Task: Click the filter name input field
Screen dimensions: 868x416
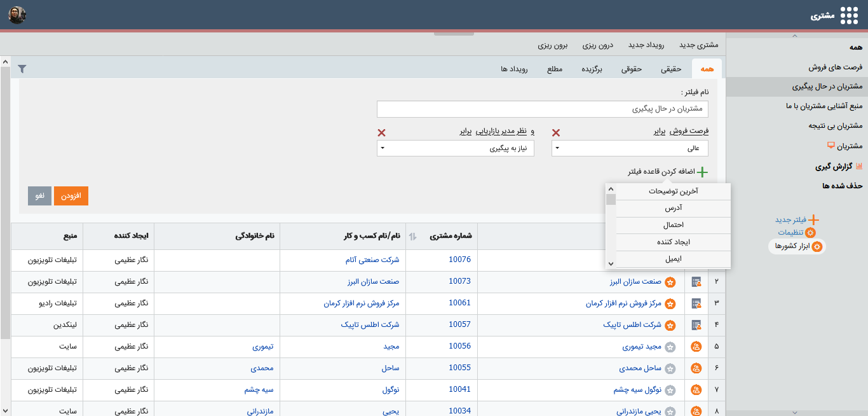Action: pos(542,109)
